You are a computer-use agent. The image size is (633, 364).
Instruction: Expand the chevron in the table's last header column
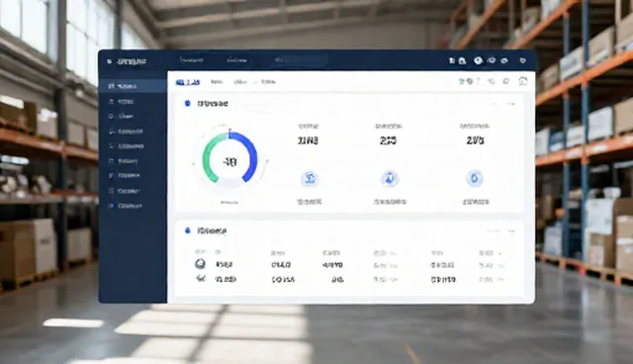tap(500, 253)
